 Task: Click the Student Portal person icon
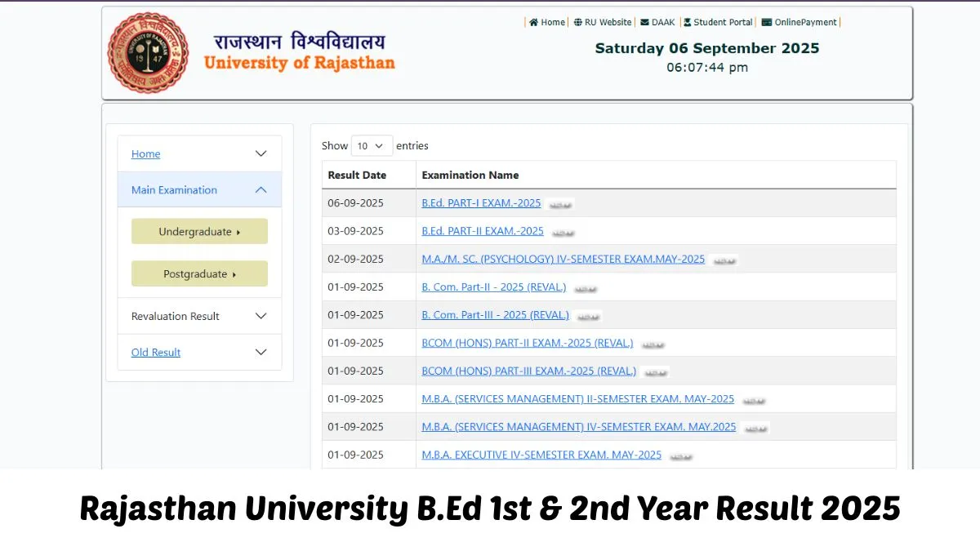pos(687,23)
